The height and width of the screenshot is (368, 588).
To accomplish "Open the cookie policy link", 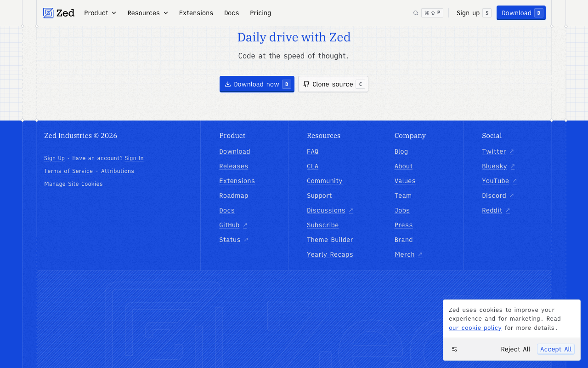I will pos(475,328).
